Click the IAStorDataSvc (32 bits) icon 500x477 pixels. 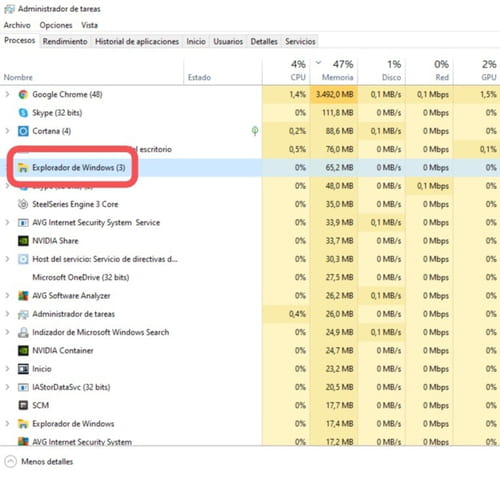click(x=23, y=387)
